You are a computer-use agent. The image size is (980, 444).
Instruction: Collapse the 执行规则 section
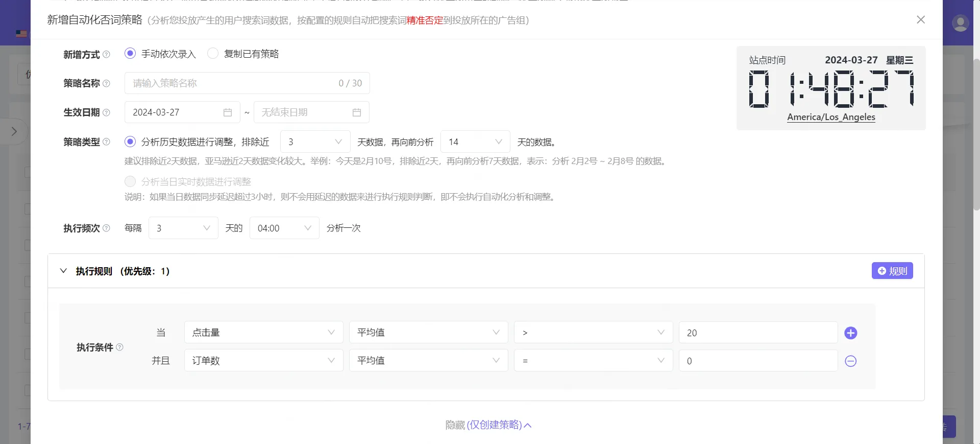[63, 271]
